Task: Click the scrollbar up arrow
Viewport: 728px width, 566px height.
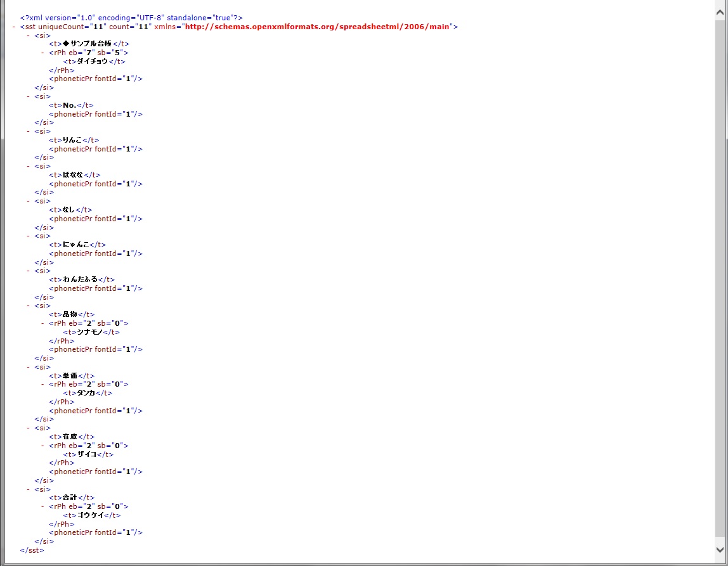Action: (720, 13)
